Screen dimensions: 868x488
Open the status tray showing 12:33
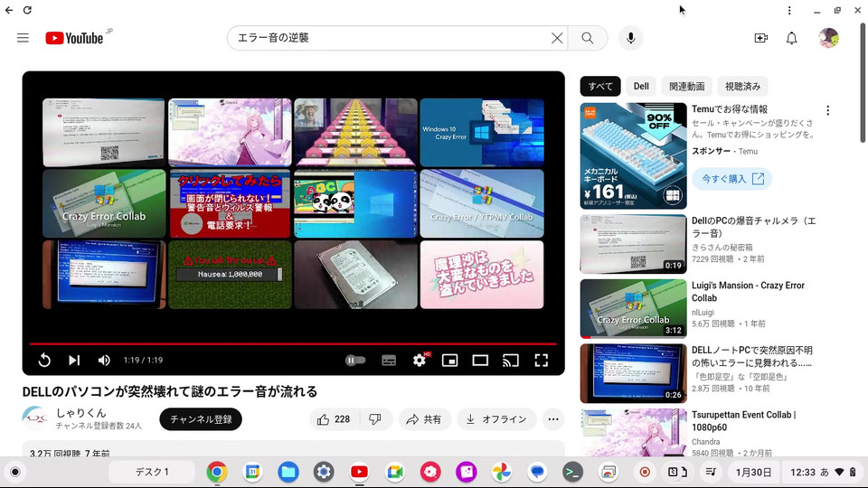(x=823, y=472)
